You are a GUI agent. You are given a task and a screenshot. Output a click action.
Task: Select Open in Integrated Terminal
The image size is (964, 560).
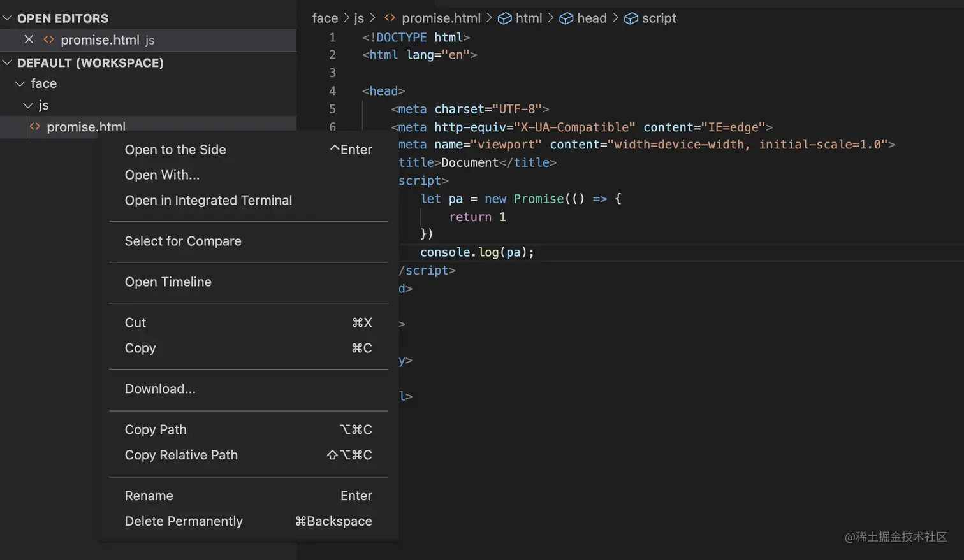pos(208,200)
